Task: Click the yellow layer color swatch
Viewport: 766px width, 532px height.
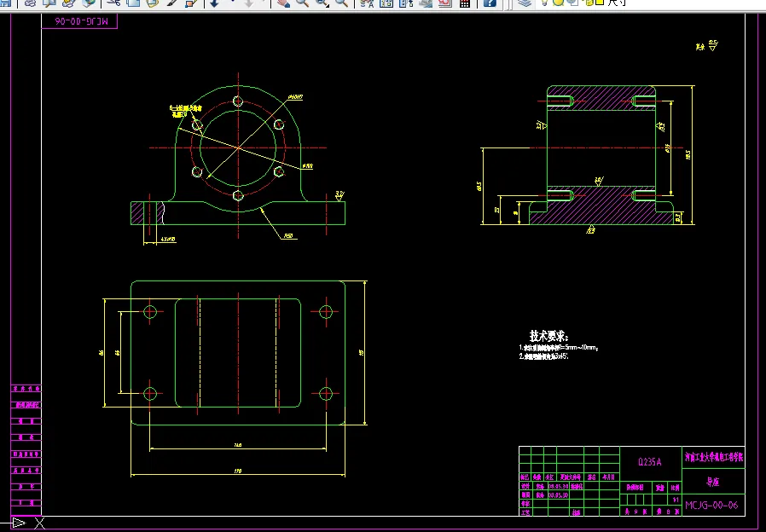Action: [599, 2]
